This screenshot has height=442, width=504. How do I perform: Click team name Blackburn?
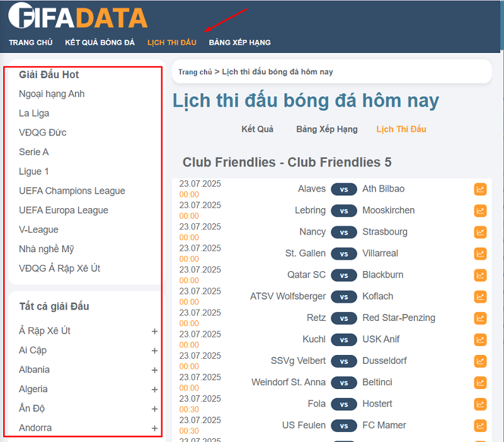point(383,275)
